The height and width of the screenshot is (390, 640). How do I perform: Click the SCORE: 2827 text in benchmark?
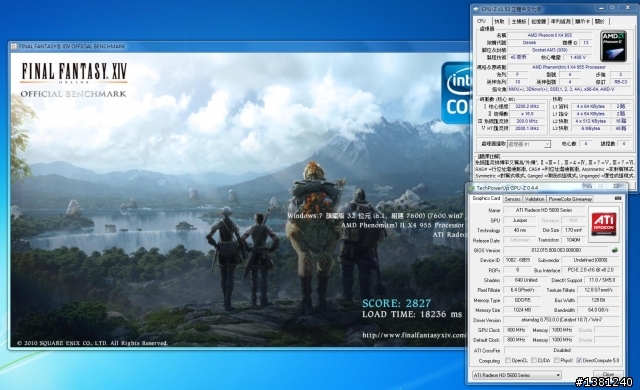[396, 303]
